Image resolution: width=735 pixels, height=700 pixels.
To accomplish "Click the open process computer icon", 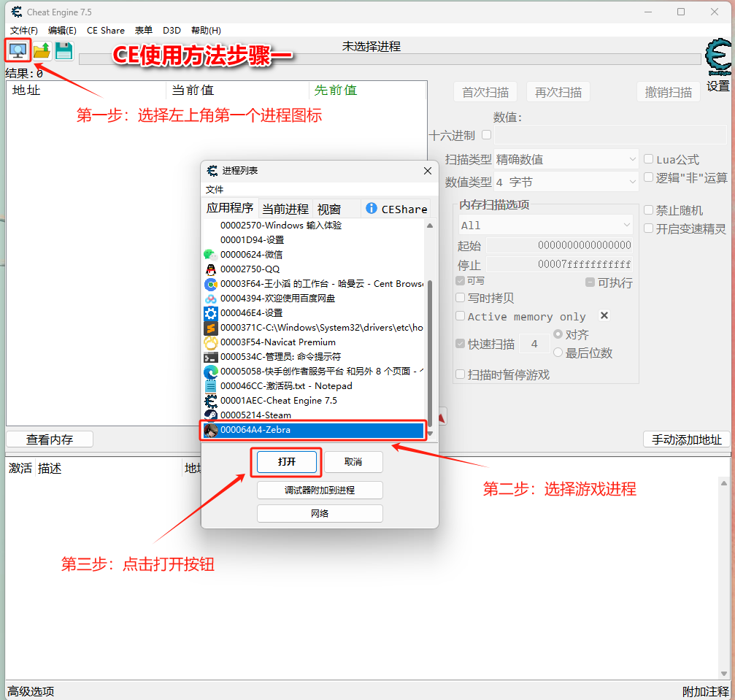I will click(18, 50).
